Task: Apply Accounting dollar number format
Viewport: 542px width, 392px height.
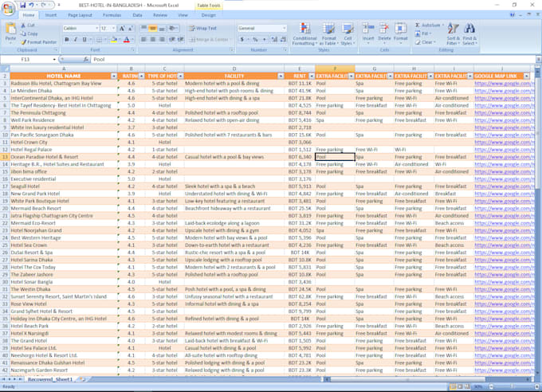Action: (242, 39)
